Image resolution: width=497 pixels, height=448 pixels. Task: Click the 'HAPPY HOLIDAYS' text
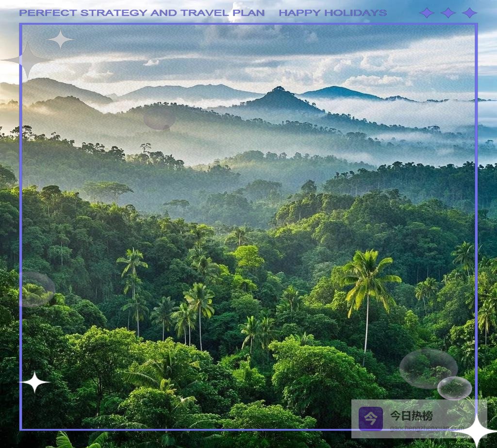tap(332, 13)
